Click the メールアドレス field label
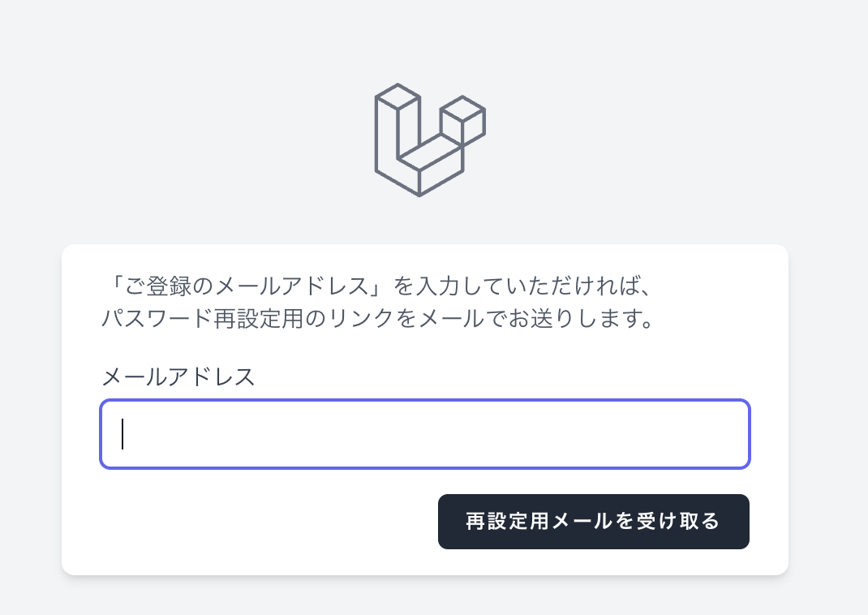Screen dimensions: 868x615 (178, 377)
